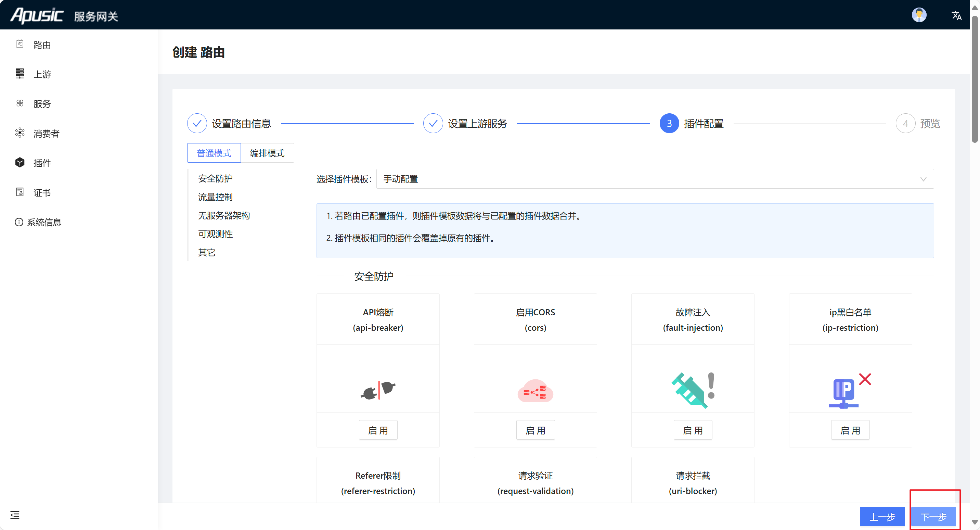Click the 设置上游服务 step checkmark
980x530 pixels.
pyautogui.click(x=433, y=123)
